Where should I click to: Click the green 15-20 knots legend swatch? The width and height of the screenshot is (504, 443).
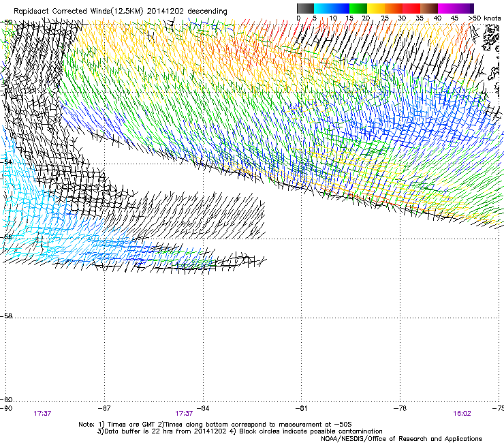tap(358, 8)
